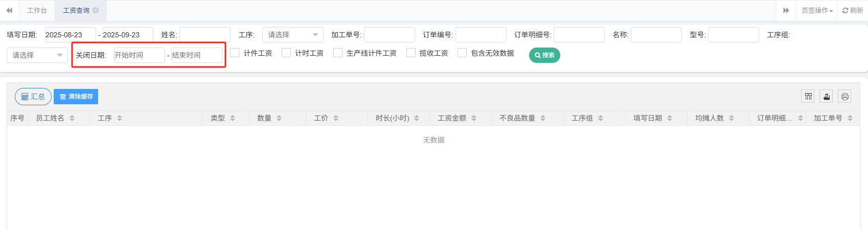Click the 刷新 refresh icon

(853, 10)
